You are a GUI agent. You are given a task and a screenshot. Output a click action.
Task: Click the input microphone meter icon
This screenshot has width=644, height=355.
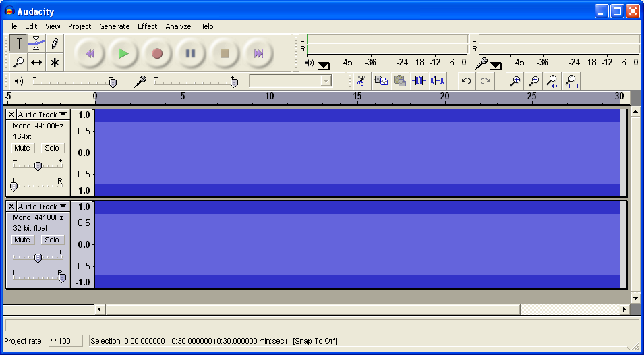pos(481,63)
